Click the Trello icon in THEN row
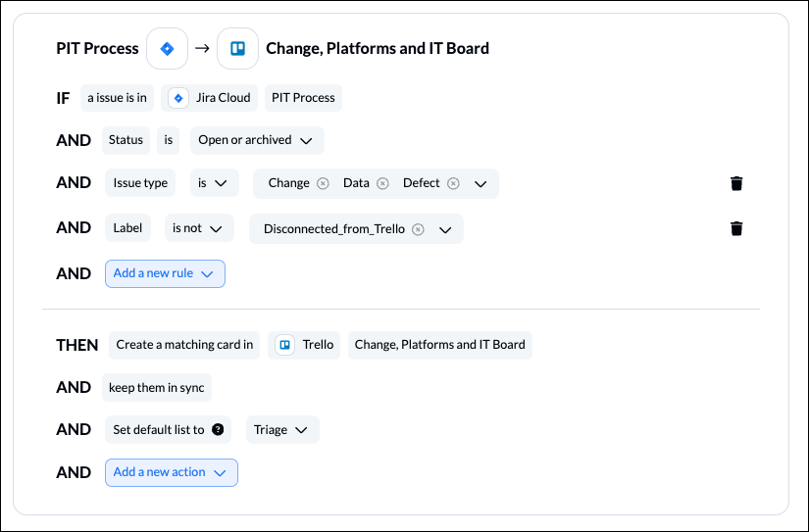The height and width of the screenshot is (532, 809). (x=284, y=345)
